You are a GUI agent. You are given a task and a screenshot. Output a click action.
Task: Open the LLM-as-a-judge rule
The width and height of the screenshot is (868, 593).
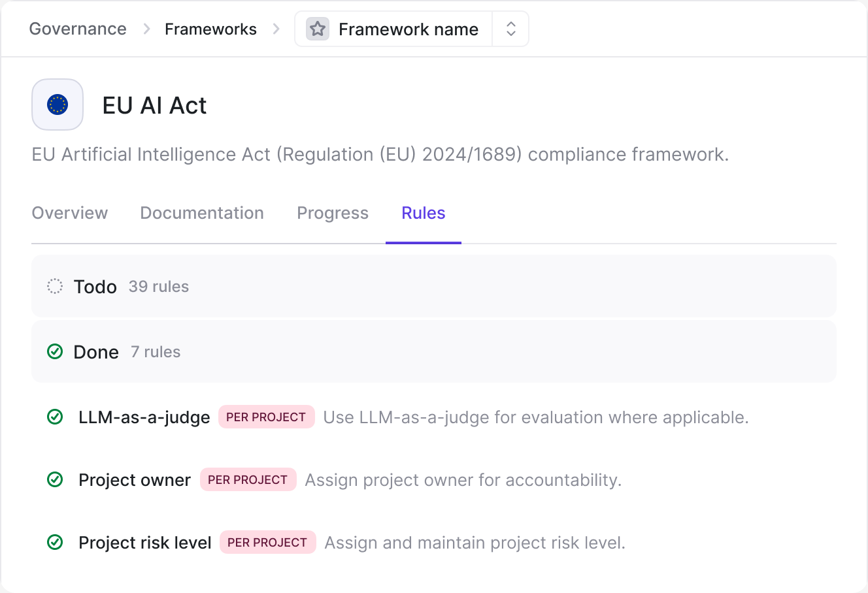coord(144,417)
